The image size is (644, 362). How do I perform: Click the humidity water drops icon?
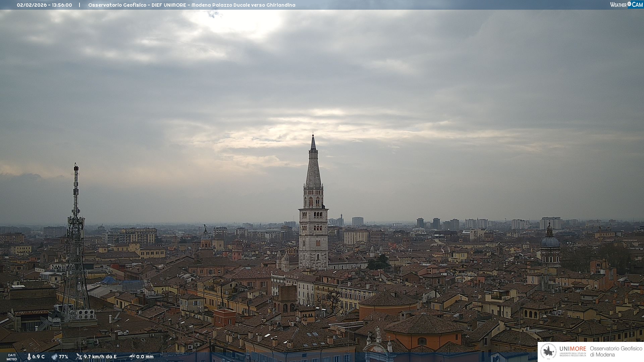coord(54,357)
